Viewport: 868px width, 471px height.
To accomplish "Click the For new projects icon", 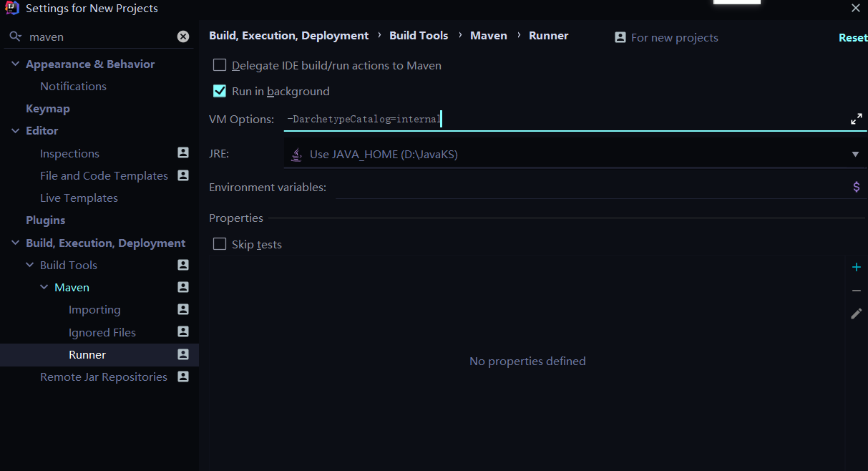I will click(620, 37).
